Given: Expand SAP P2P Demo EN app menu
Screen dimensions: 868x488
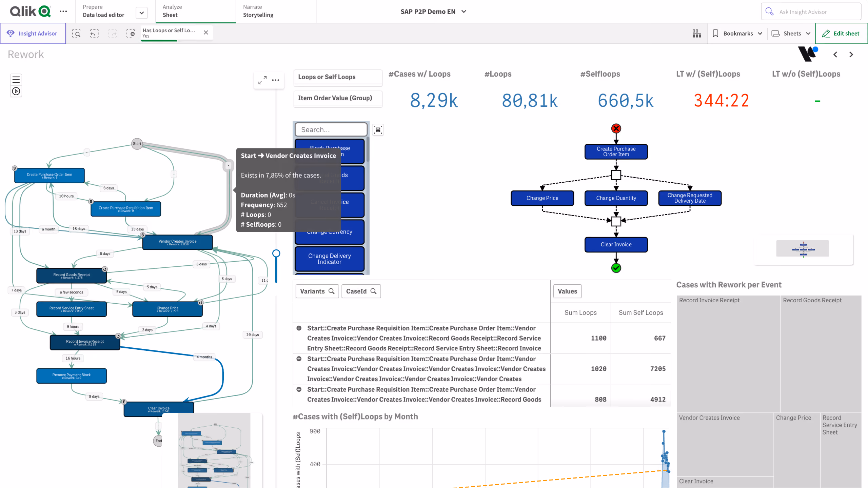Looking at the screenshot, I should (x=433, y=12).
